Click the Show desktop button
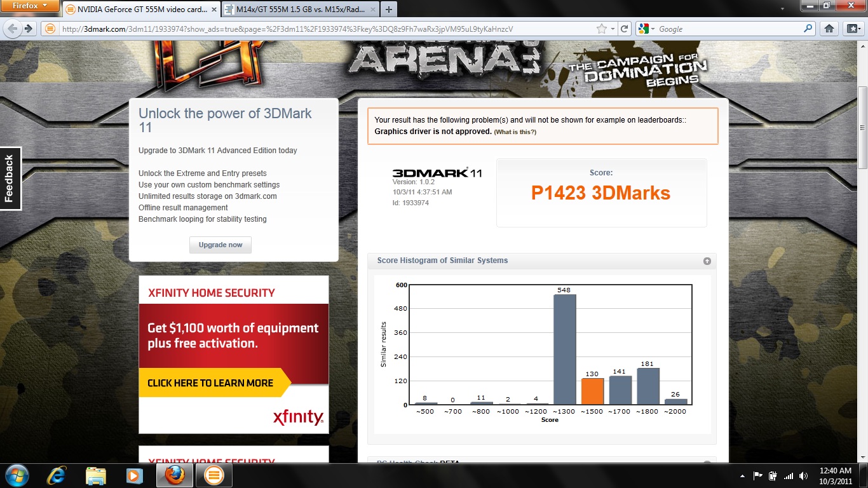Viewport: 868px width, 488px height. tap(863, 475)
